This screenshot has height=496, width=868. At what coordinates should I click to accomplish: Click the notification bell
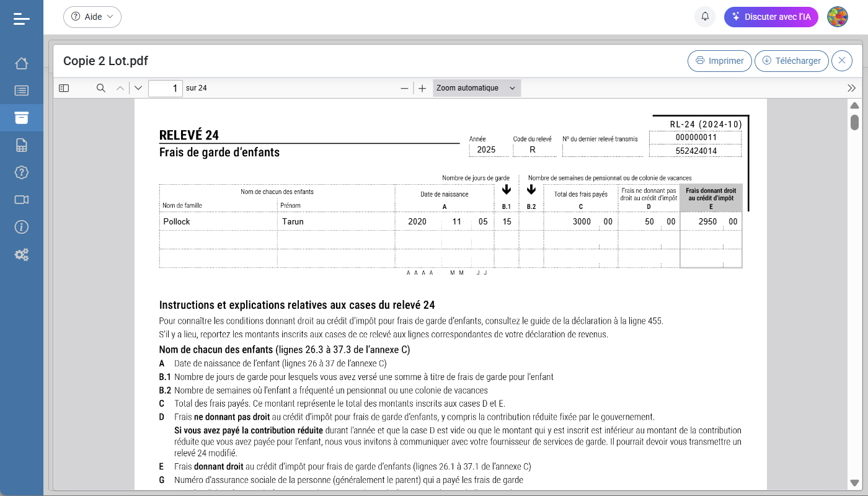coord(704,17)
